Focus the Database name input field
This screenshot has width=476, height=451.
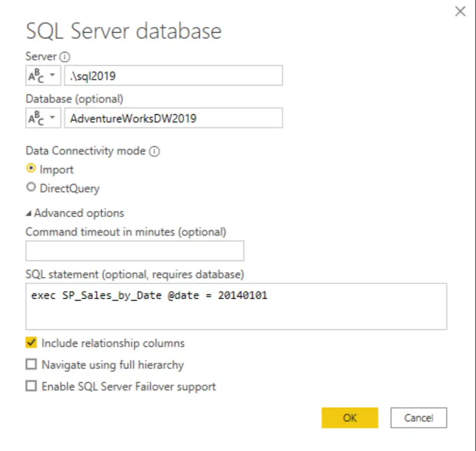173,118
